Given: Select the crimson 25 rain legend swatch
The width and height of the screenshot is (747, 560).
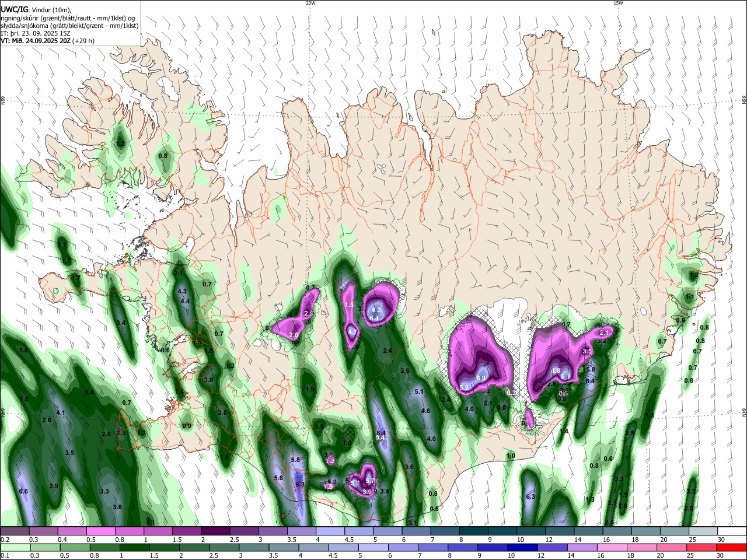Looking at the screenshot, I should [x=701, y=547].
